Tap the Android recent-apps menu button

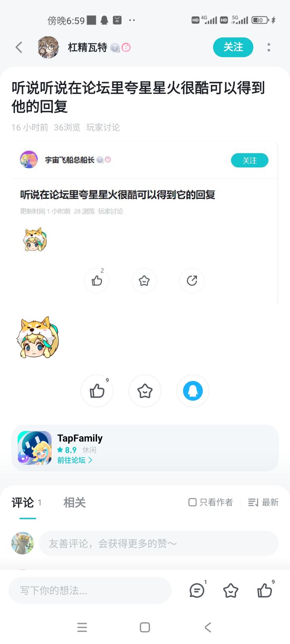tap(82, 627)
